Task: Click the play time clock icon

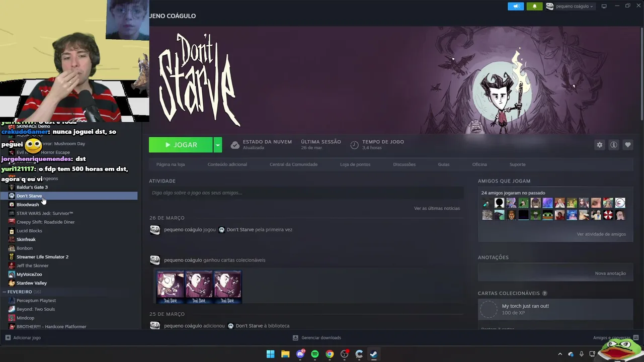Action: [x=354, y=145]
